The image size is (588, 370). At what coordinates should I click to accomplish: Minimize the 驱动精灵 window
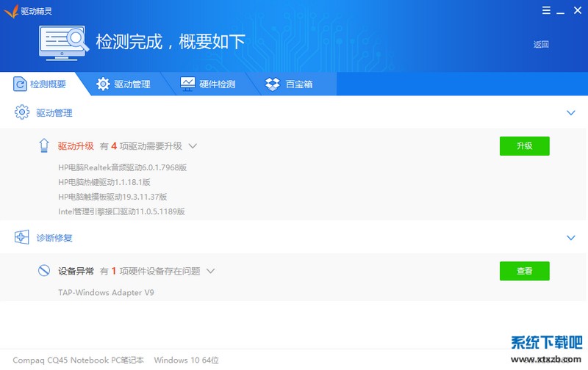tap(560, 10)
